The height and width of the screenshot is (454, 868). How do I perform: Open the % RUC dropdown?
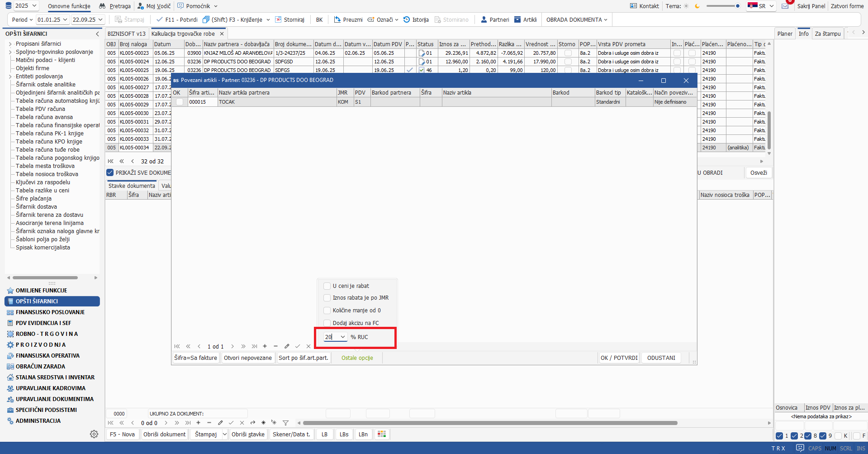coord(342,337)
